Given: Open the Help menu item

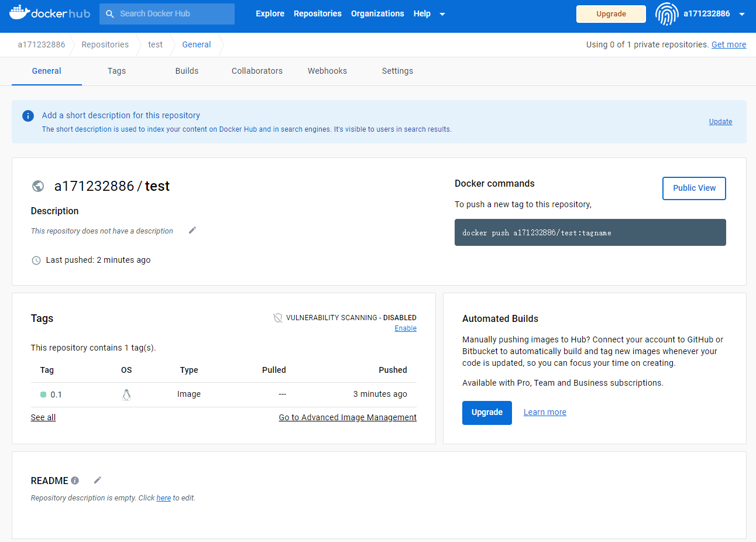Looking at the screenshot, I should click(422, 13).
